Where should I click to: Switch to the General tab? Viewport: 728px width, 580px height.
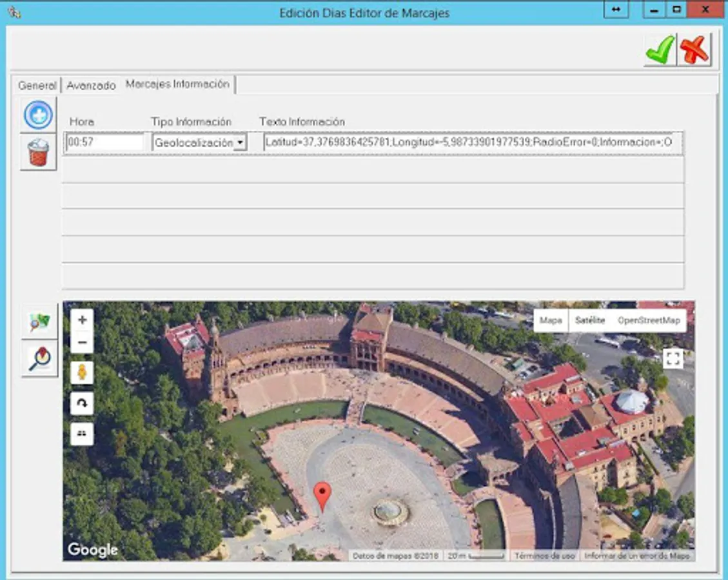pyautogui.click(x=37, y=85)
